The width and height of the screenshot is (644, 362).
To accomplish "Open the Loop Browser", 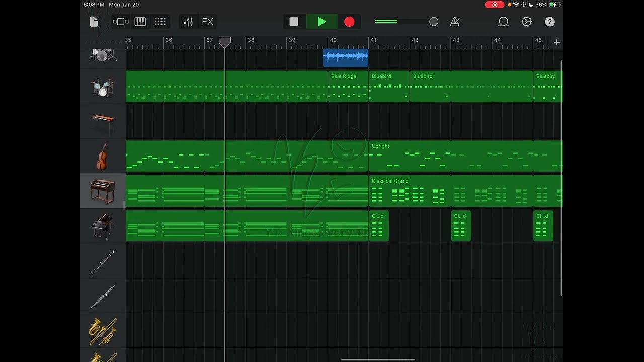I will pos(503,22).
